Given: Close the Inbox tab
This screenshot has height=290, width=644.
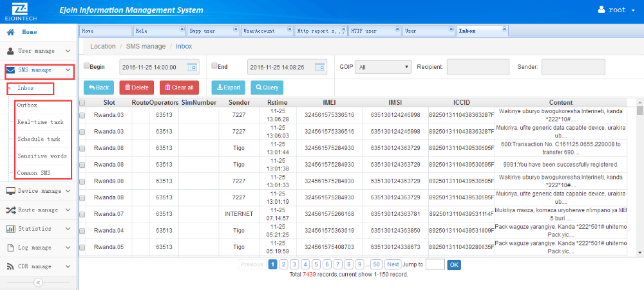Looking at the screenshot, I should click(x=505, y=29).
